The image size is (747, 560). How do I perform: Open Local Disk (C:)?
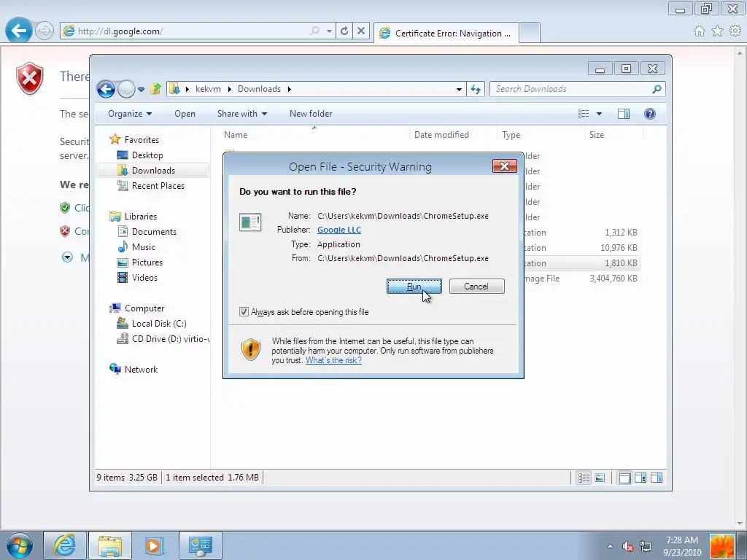click(x=158, y=323)
